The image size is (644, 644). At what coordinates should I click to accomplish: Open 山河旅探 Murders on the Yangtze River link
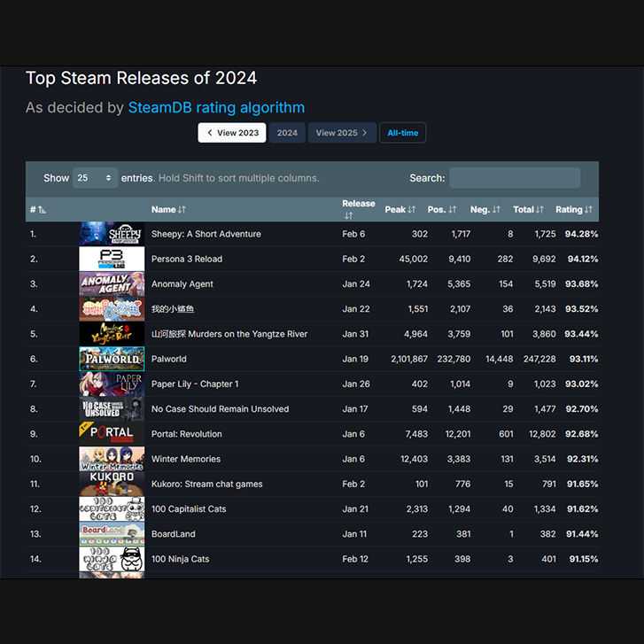pyautogui.click(x=229, y=334)
